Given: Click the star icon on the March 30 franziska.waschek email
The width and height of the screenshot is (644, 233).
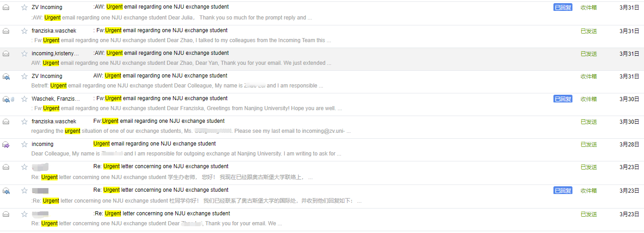Looking at the screenshot, I should [x=24, y=121].
